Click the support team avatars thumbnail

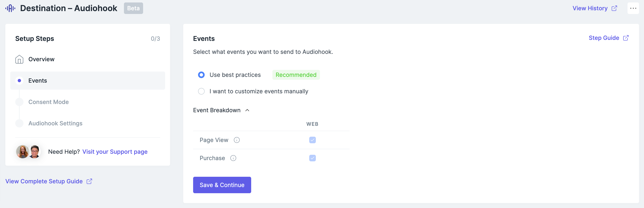coord(28,151)
